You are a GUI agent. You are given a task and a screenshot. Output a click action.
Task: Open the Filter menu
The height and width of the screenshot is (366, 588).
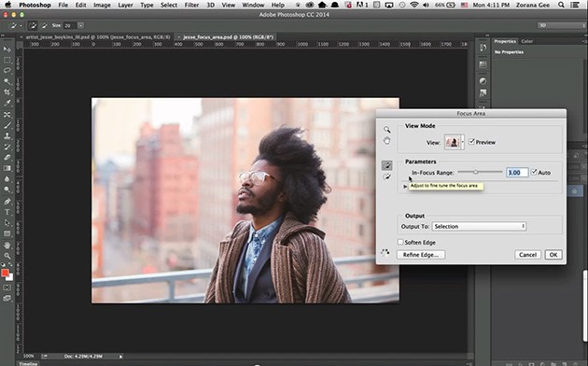[191, 5]
